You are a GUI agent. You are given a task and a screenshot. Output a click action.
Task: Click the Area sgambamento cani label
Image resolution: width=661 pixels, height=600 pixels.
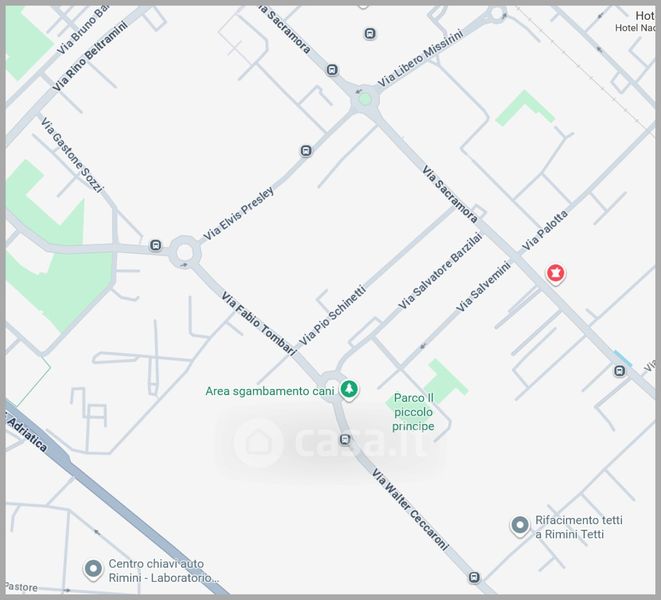coord(270,391)
